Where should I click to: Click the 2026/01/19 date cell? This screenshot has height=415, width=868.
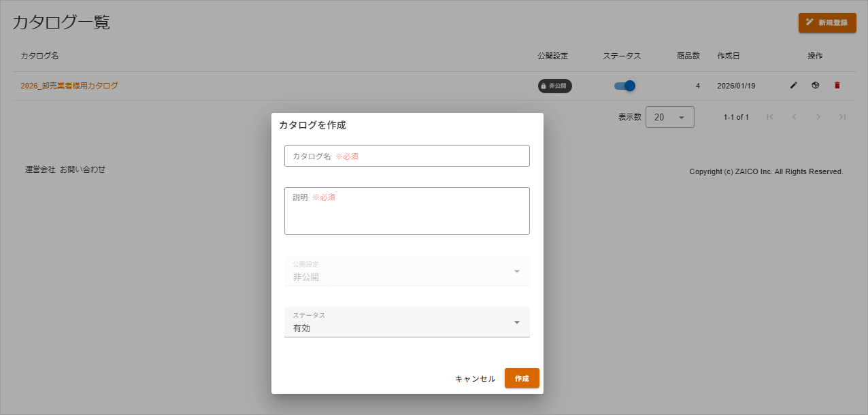click(x=736, y=86)
